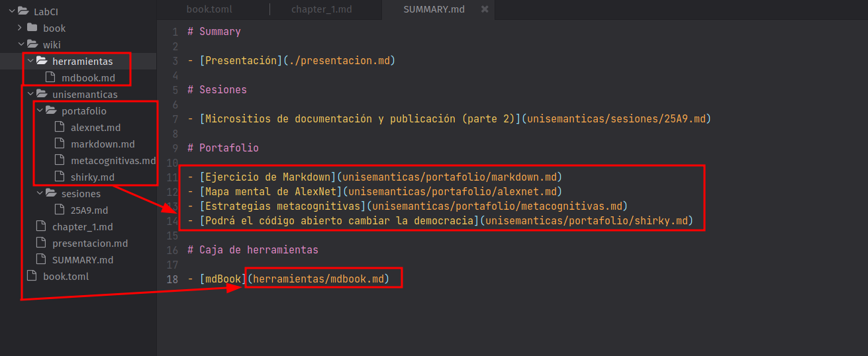Click the LabCI open-folder icon

click(x=23, y=11)
